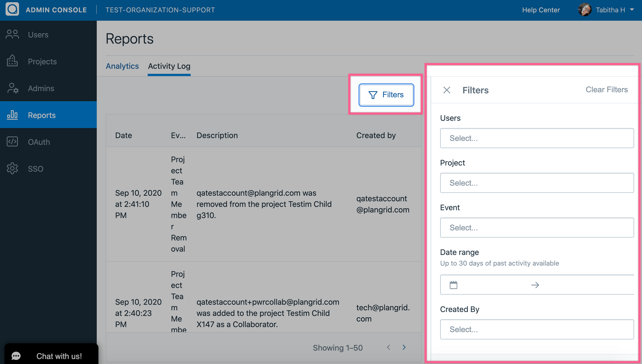Click the OAuth code icon

(12, 142)
